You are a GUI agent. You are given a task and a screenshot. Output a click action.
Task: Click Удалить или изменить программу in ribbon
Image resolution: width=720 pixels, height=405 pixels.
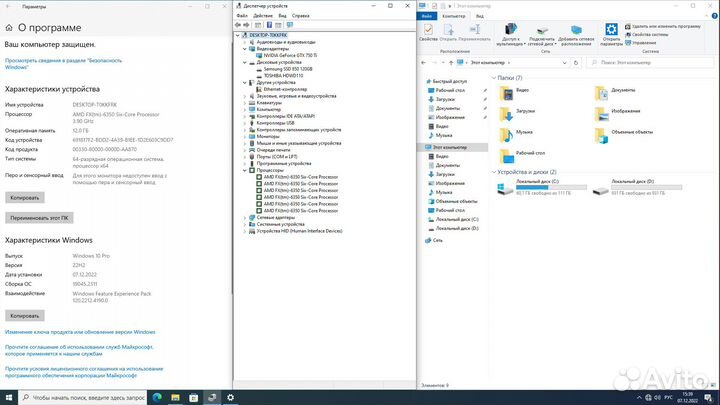tap(663, 27)
